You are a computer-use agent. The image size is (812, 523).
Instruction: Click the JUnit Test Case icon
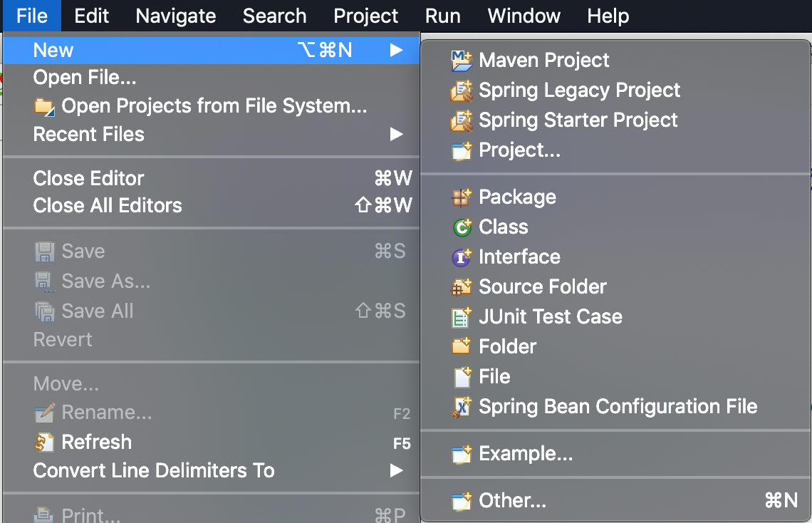coord(462,317)
